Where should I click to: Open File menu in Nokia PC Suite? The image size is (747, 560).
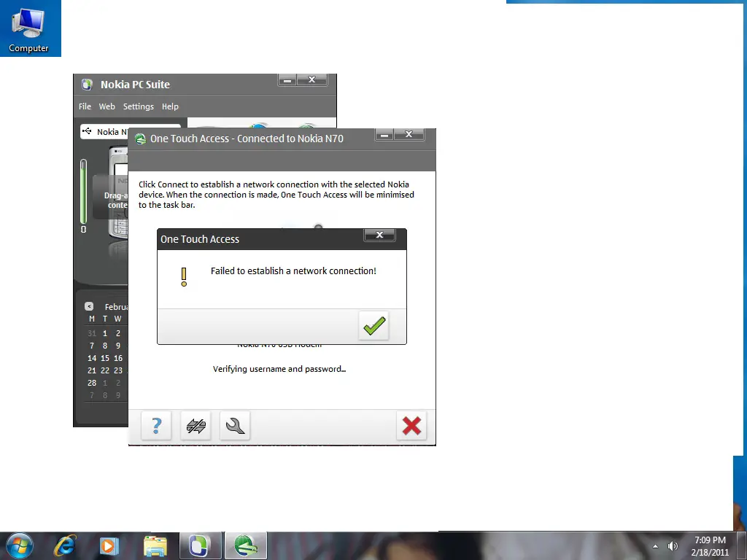tap(85, 106)
